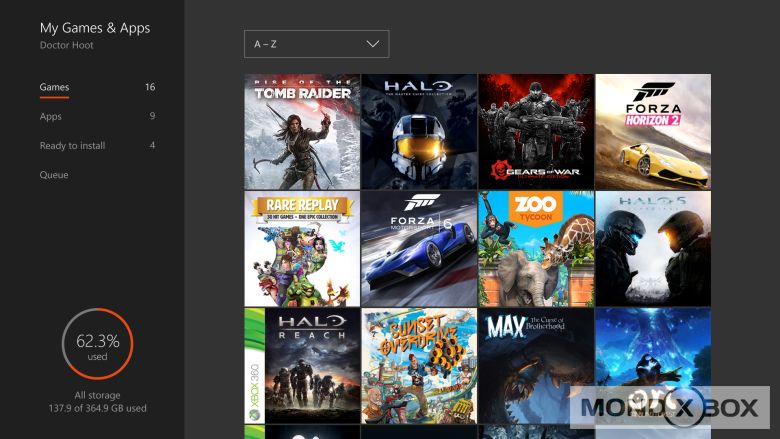Open the Zoo Tycoon game tile
The height and width of the screenshot is (439, 780).
pyautogui.click(x=535, y=249)
